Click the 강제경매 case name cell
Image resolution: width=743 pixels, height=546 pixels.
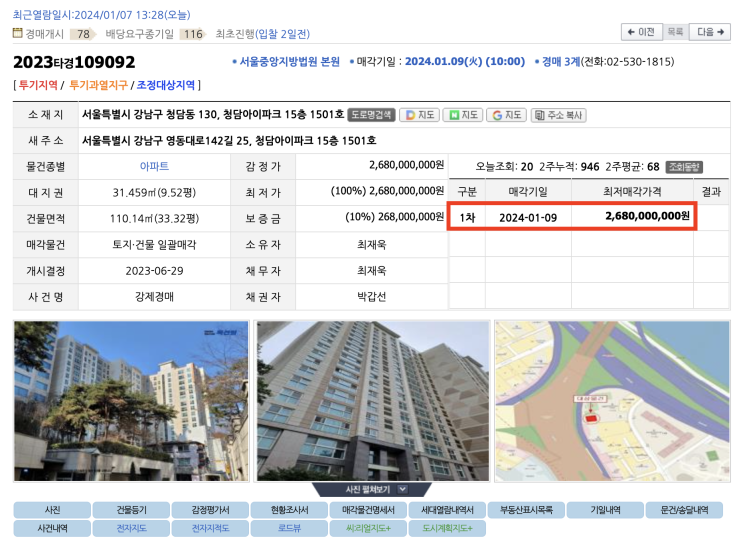coord(154,297)
